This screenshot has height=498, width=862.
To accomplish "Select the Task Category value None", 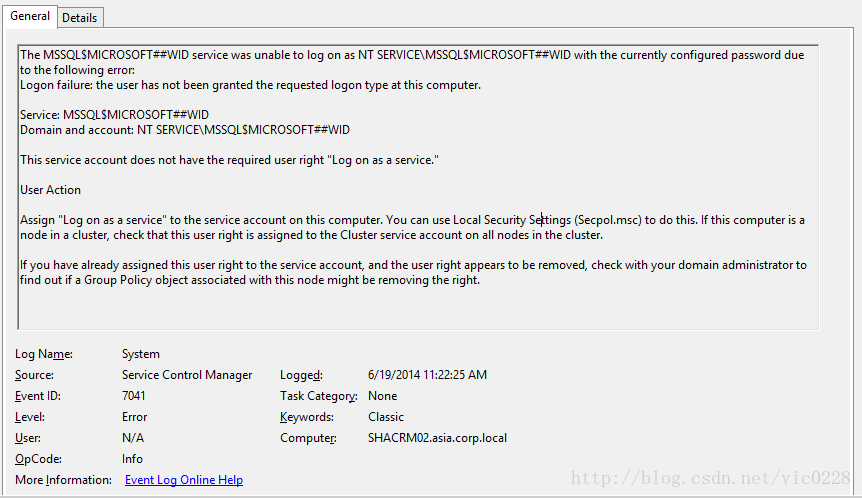I will 382,396.
